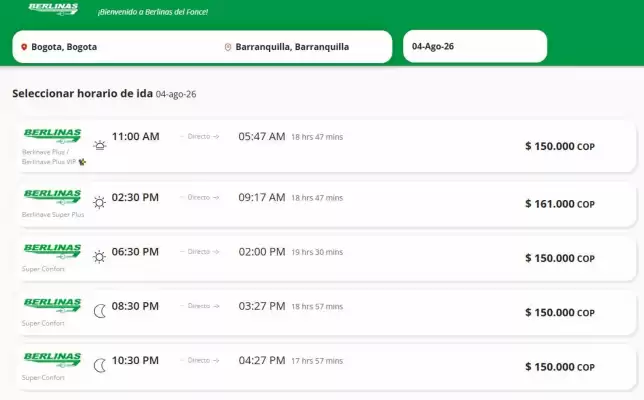
Task: Click the Directo label of the 10:30 PM trip
Action: point(200,360)
